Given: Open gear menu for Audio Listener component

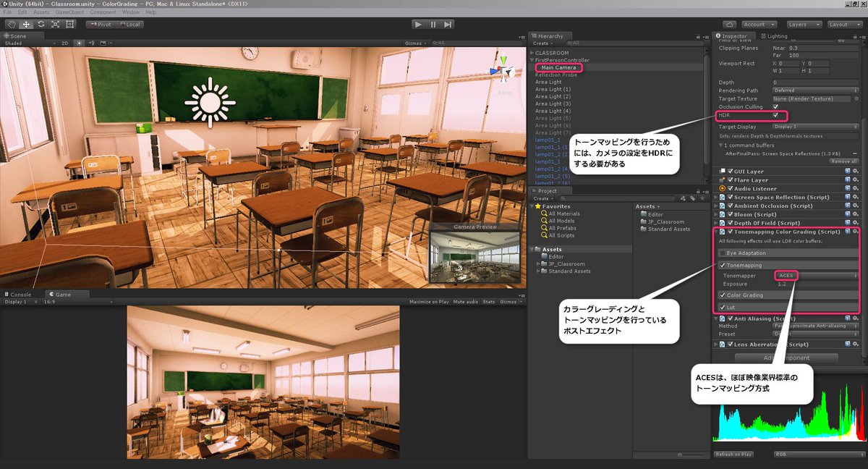Looking at the screenshot, I should [855, 188].
